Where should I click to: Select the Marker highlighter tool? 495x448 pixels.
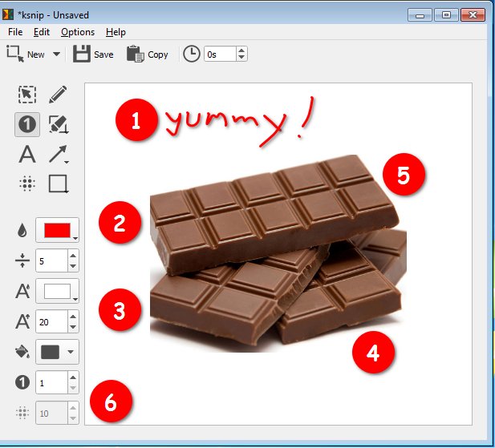click(58, 124)
